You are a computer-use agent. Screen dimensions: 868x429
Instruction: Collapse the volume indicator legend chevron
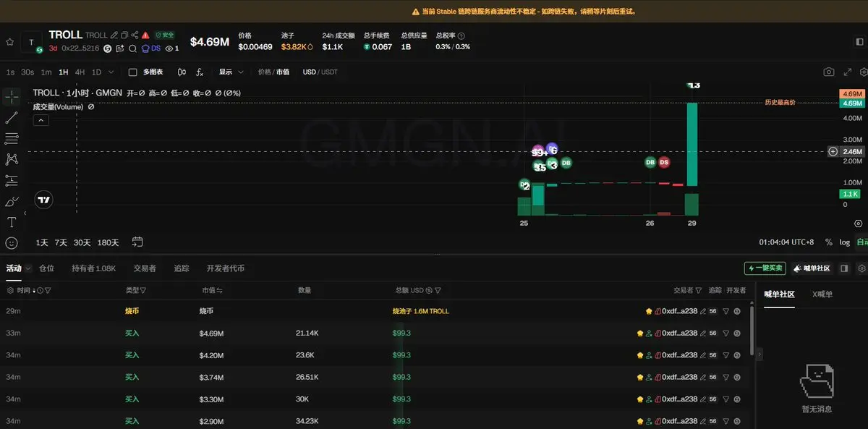[41, 120]
